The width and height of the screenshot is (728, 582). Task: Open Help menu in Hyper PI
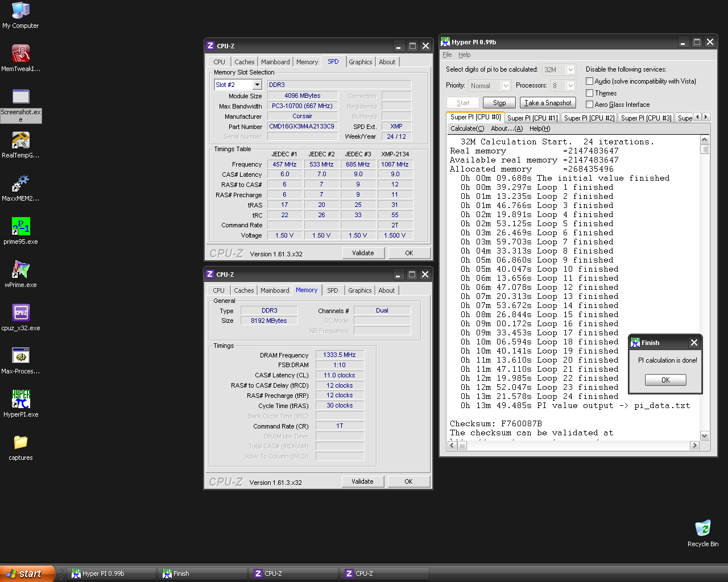[x=465, y=55]
